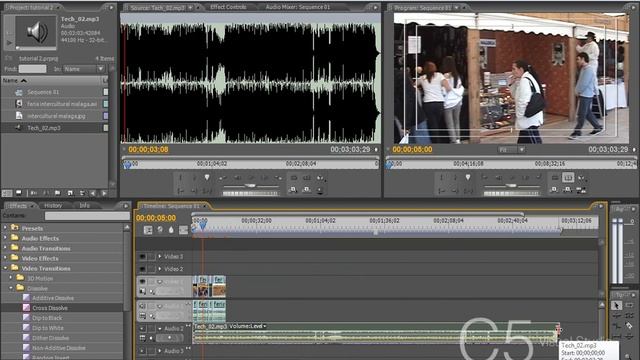The width and height of the screenshot is (640, 360).
Task: Select the Track Select tool
Action: coord(629,305)
